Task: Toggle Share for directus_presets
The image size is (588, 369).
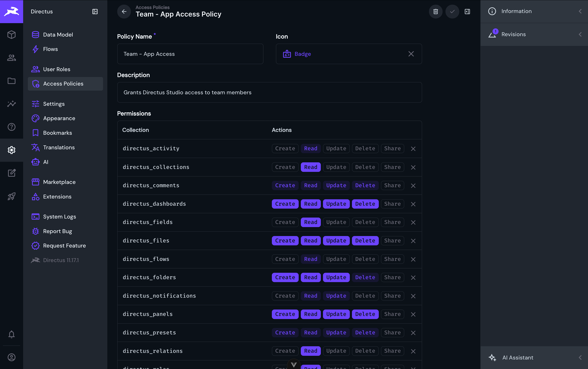Action: [x=392, y=333]
